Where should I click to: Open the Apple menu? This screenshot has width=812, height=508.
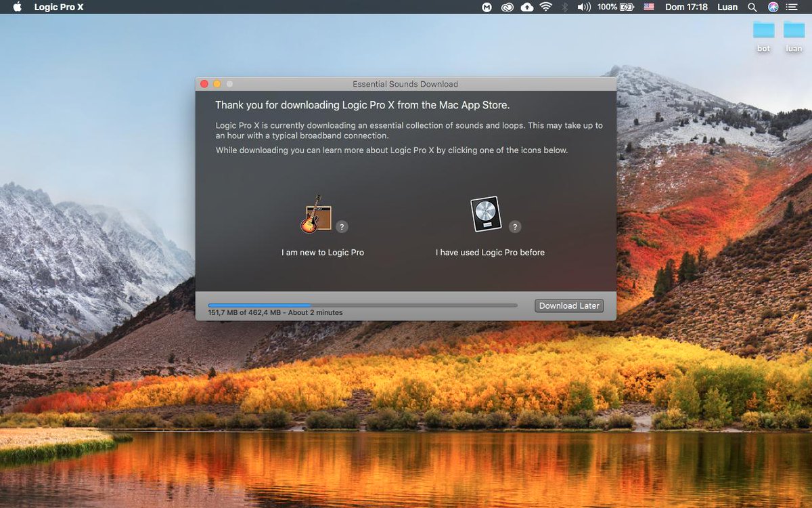[18, 7]
